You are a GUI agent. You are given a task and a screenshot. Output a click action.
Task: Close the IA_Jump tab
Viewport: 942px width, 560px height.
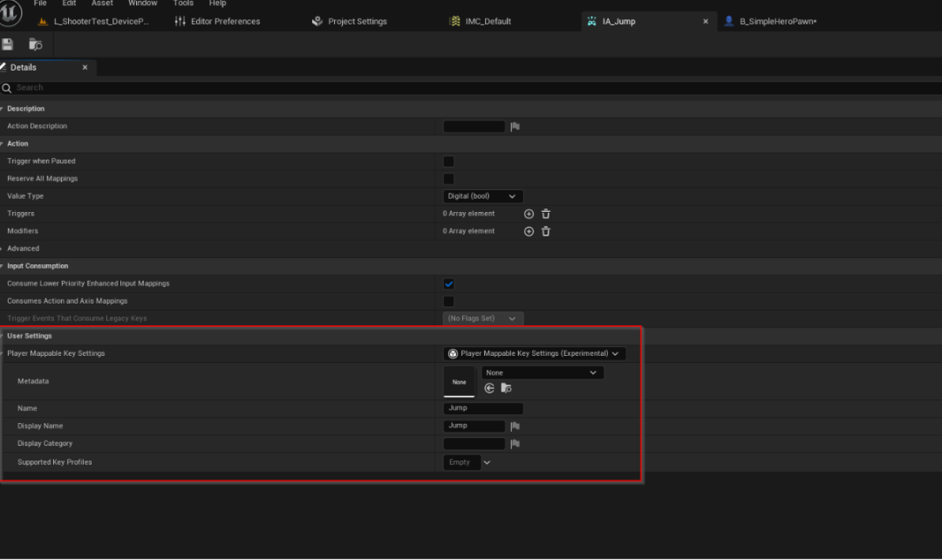click(x=706, y=22)
